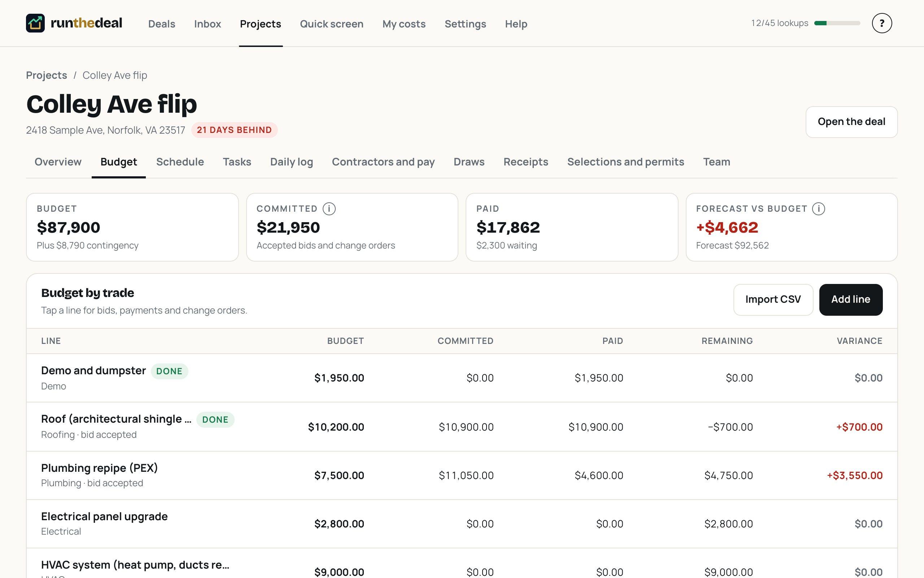Open the Plumbing repipe (PEX) line
Image resolution: width=924 pixels, height=578 pixels.
[x=462, y=475]
